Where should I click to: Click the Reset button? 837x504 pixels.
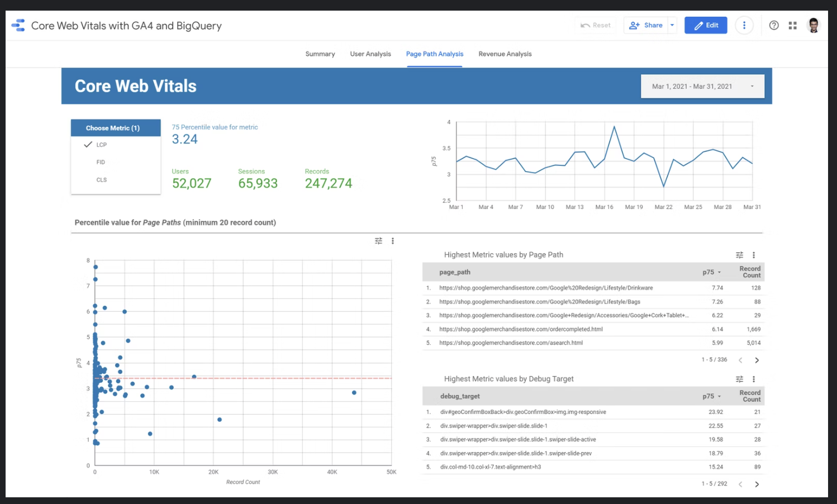(596, 25)
